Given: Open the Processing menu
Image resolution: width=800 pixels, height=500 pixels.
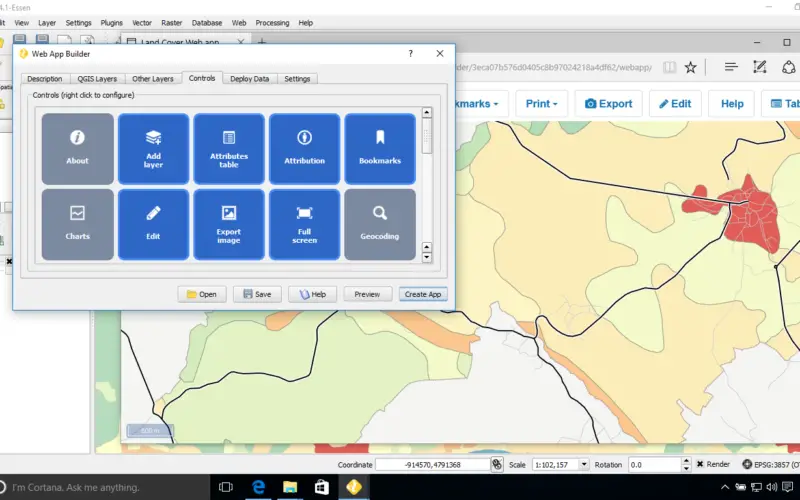Looking at the screenshot, I should pyautogui.click(x=272, y=23).
